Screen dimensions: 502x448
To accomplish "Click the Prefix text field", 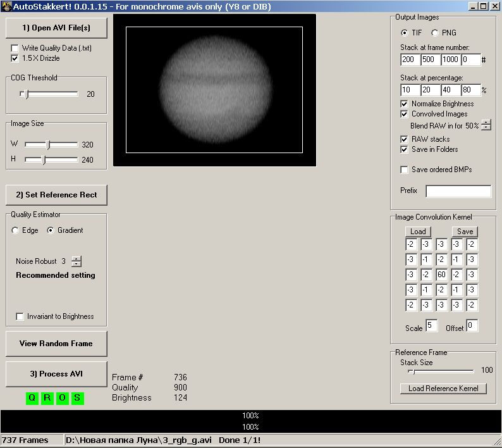I will [458, 191].
